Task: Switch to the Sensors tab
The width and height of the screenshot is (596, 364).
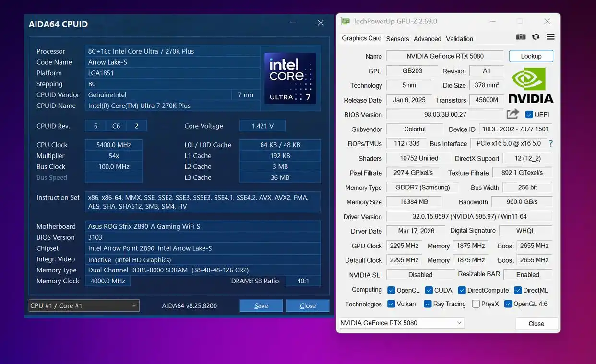Action: click(x=397, y=39)
